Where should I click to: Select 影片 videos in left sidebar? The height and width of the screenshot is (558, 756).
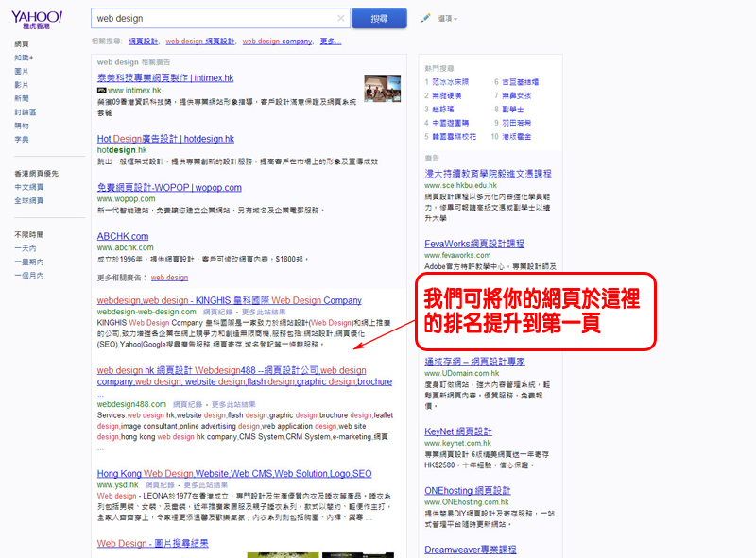click(x=22, y=85)
